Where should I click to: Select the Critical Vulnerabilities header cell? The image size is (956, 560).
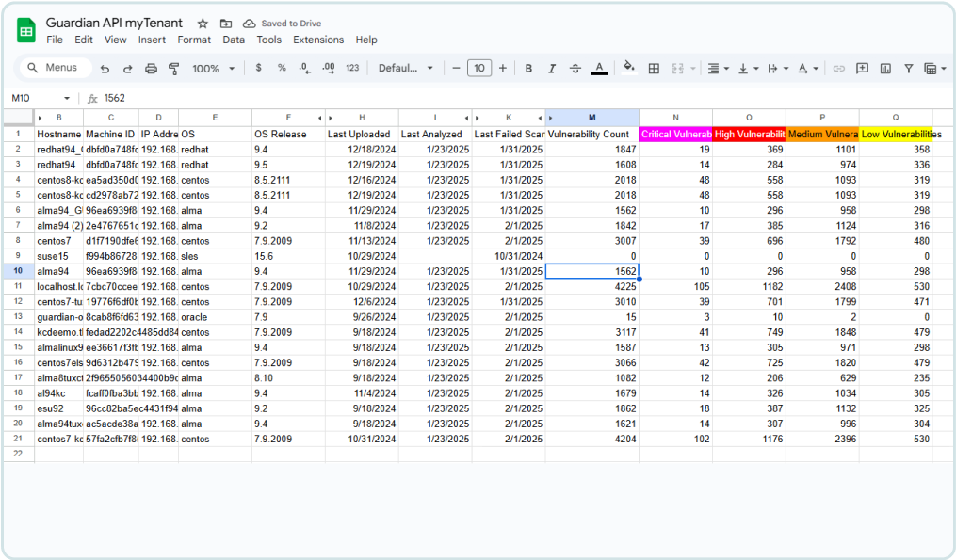[x=675, y=135]
